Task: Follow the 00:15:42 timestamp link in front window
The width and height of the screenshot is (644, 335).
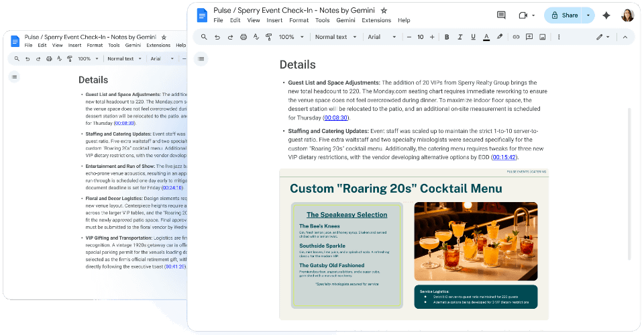Action: click(504, 157)
